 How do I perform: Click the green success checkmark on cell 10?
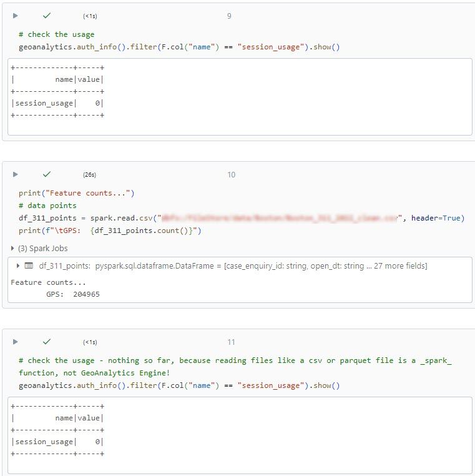coord(47,174)
